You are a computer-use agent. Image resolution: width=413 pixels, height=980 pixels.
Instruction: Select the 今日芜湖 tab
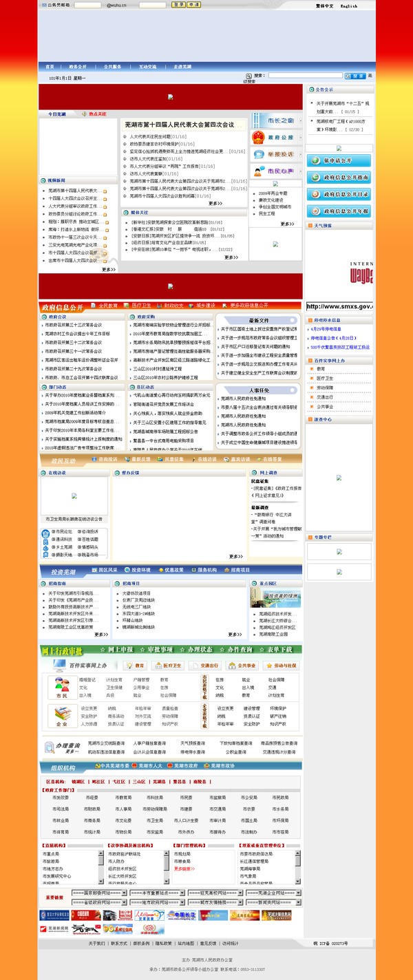[57, 114]
